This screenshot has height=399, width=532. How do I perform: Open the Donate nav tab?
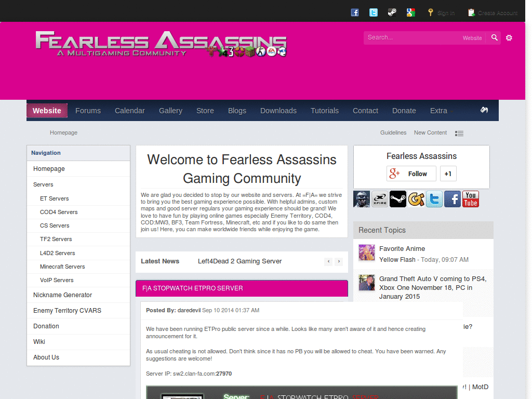coord(404,111)
